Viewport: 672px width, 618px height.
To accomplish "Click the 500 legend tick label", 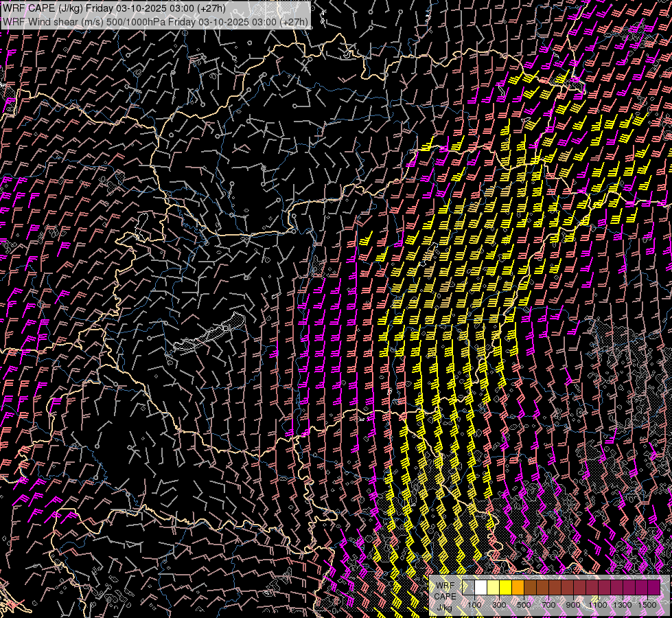I will pyautogui.click(x=524, y=605).
